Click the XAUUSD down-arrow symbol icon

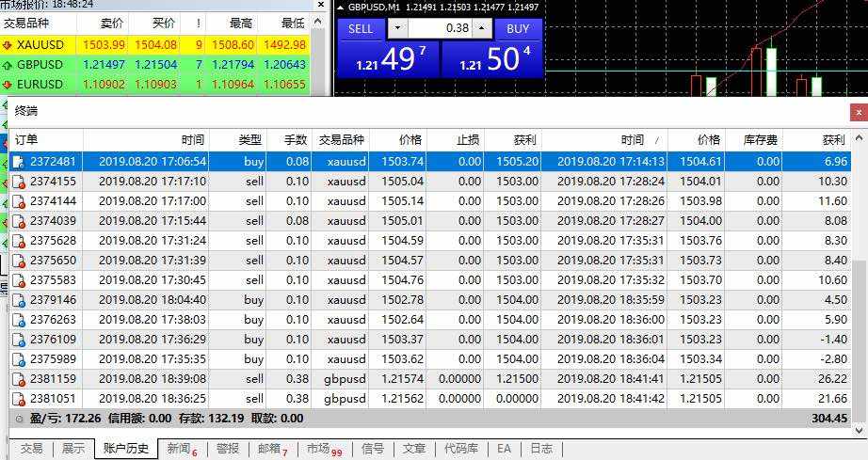click(x=8, y=45)
